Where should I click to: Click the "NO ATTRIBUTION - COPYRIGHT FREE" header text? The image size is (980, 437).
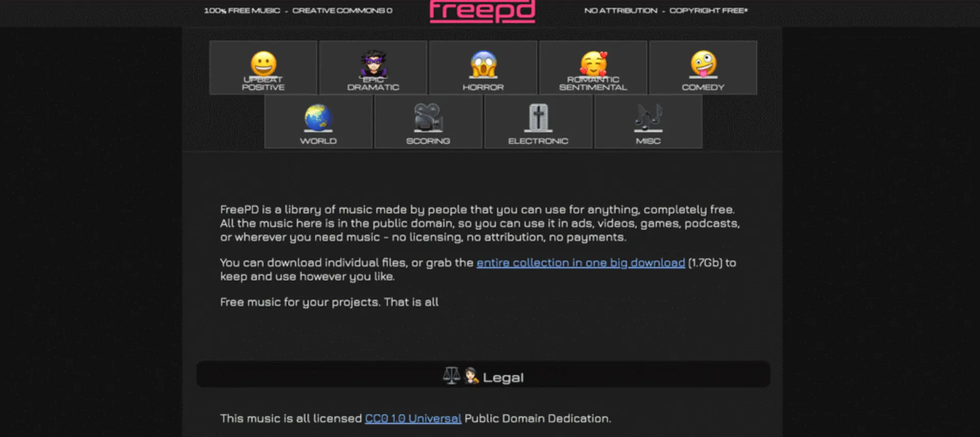666,11
